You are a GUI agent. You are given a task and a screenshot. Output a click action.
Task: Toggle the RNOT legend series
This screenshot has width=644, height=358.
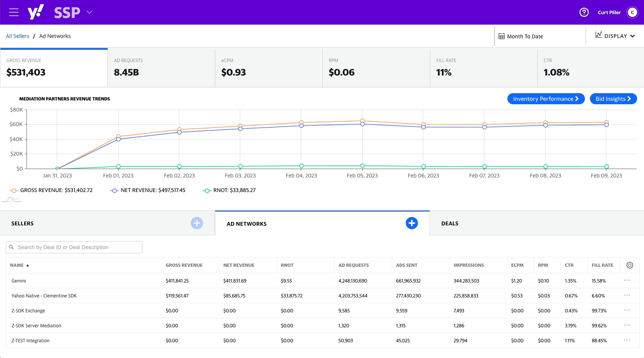tap(229, 190)
